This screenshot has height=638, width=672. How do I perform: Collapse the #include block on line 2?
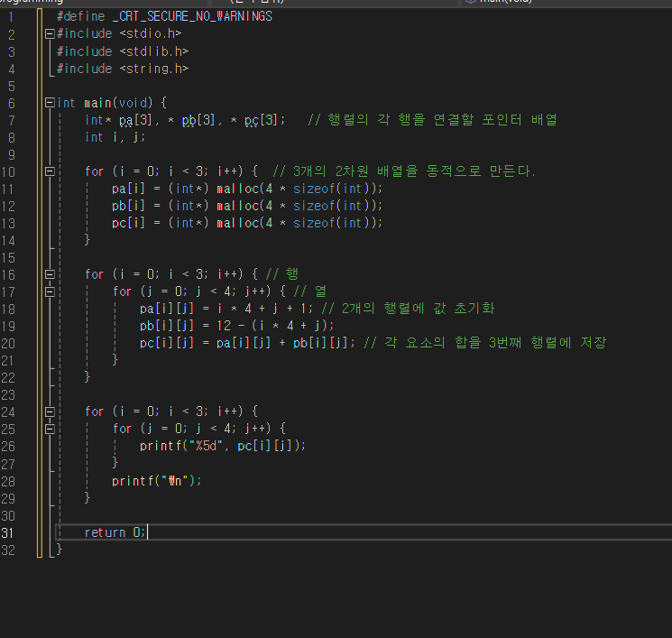tap(50, 33)
